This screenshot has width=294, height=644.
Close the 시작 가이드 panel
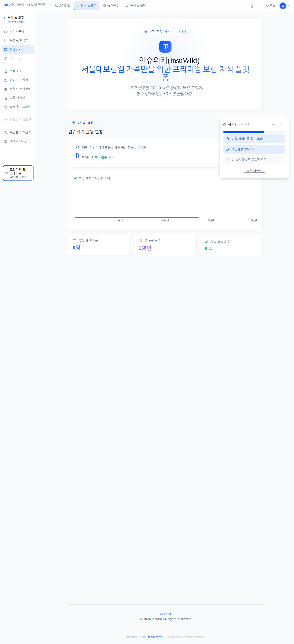click(x=281, y=124)
